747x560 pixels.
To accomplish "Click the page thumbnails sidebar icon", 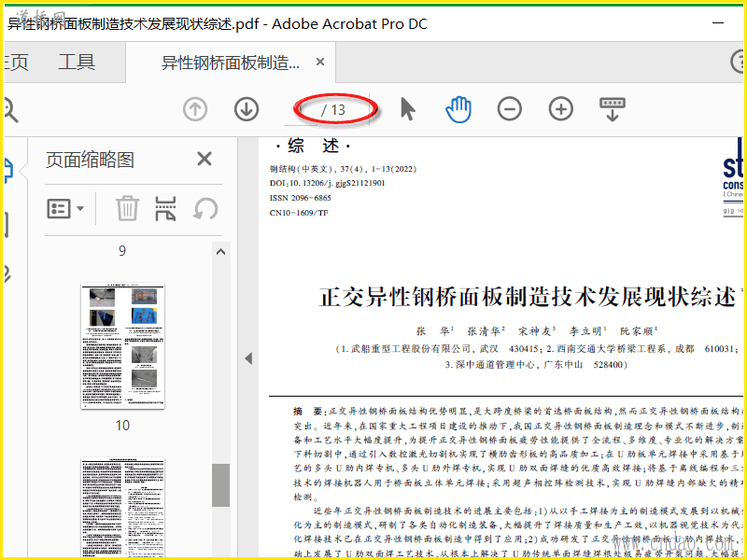I will (x=8, y=171).
